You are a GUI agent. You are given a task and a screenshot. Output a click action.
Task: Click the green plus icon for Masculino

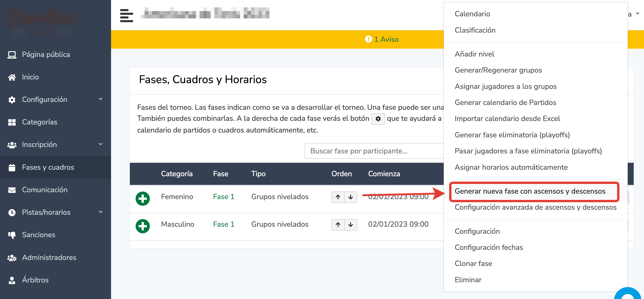coord(142,226)
